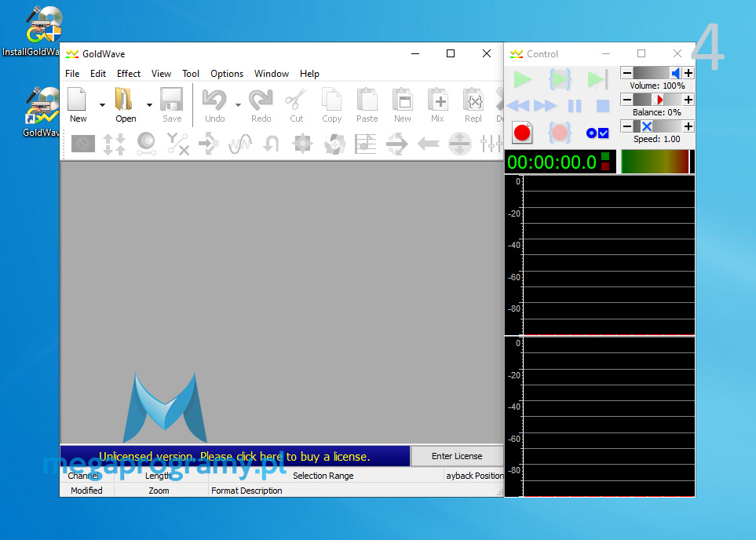Click the unlicensed version buy license banner
The image size is (756, 540).
(x=235, y=456)
